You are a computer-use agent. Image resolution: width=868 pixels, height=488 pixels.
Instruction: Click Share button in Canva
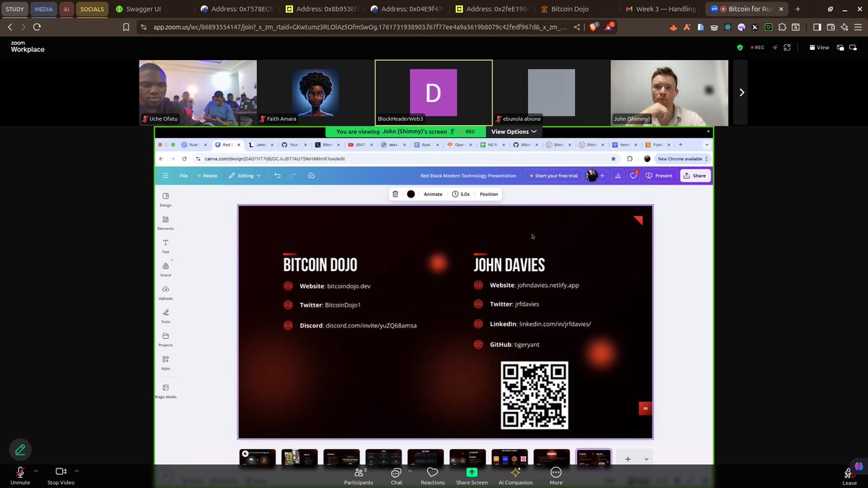pyautogui.click(x=695, y=176)
